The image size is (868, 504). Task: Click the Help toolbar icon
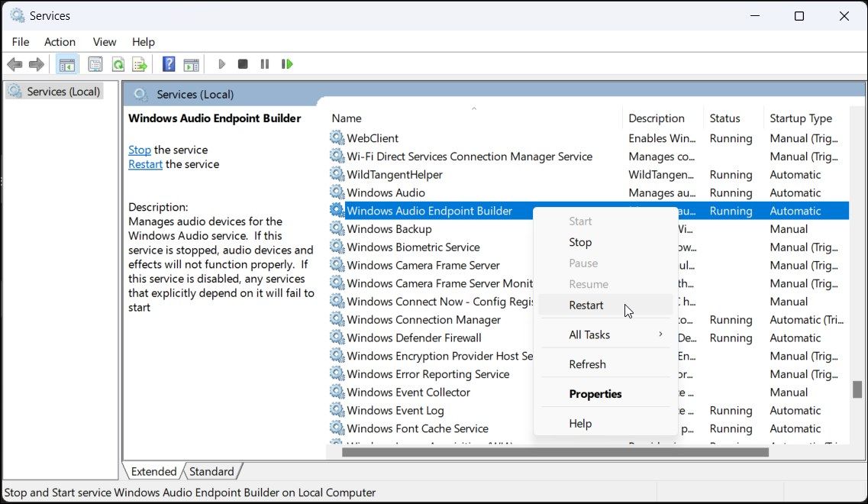[168, 64]
